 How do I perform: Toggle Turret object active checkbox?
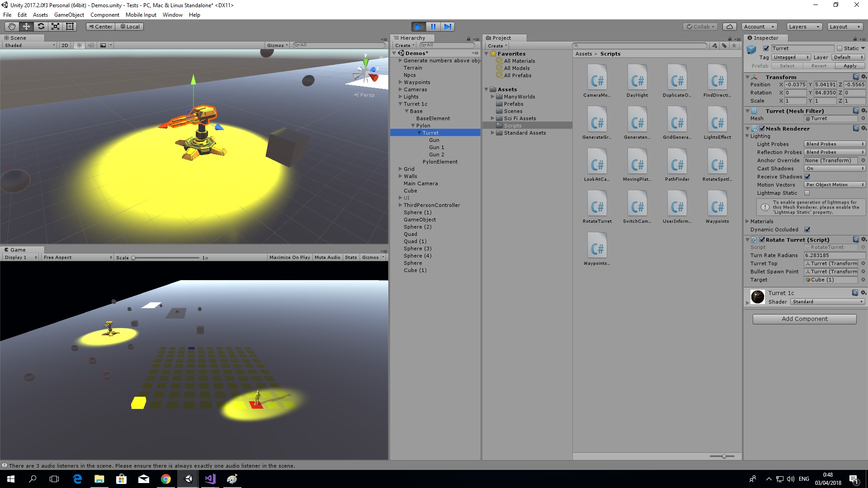766,48
